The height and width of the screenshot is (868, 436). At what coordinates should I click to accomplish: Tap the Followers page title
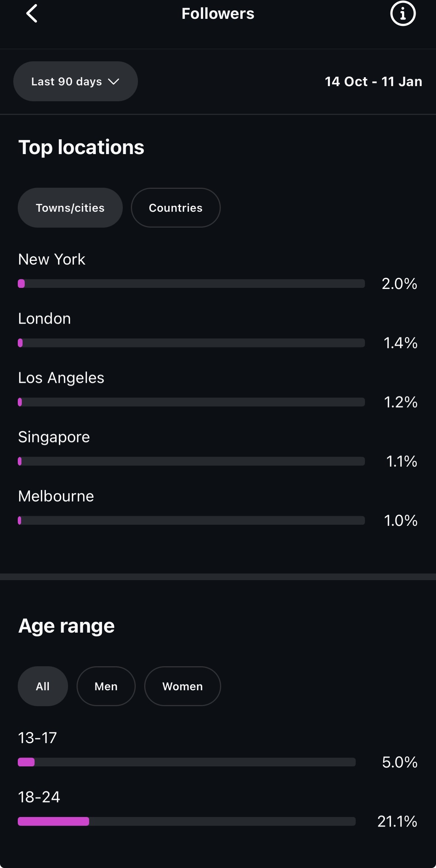218,14
